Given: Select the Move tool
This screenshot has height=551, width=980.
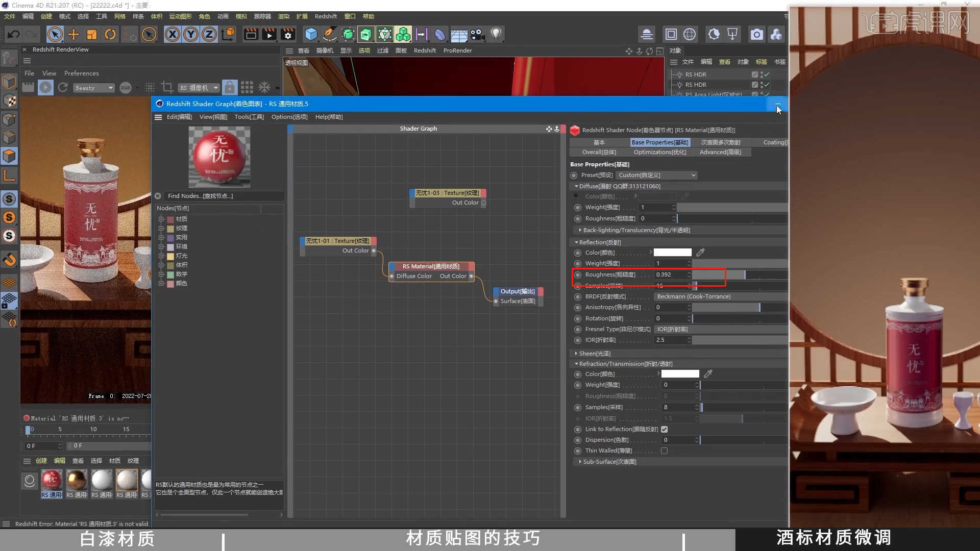Looking at the screenshot, I should [73, 34].
